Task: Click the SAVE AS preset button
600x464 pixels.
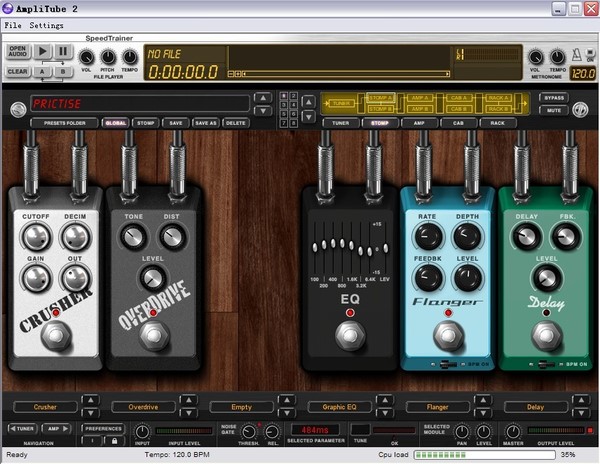Action: pyautogui.click(x=206, y=123)
